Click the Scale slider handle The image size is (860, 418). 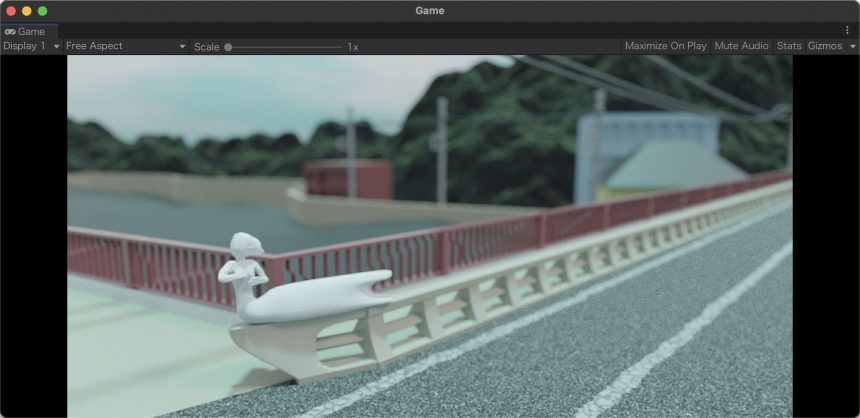(228, 47)
